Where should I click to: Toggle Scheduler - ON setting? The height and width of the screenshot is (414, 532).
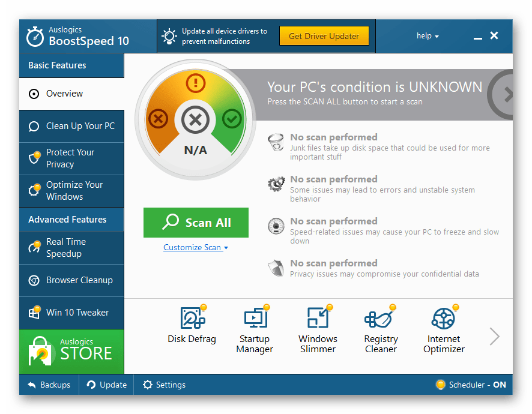click(471, 385)
